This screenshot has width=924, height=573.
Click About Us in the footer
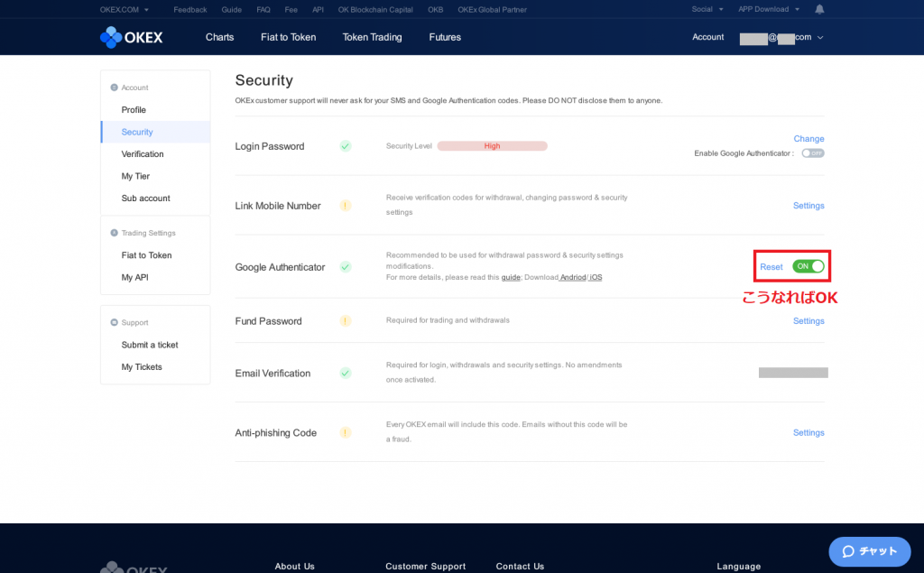tap(295, 566)
